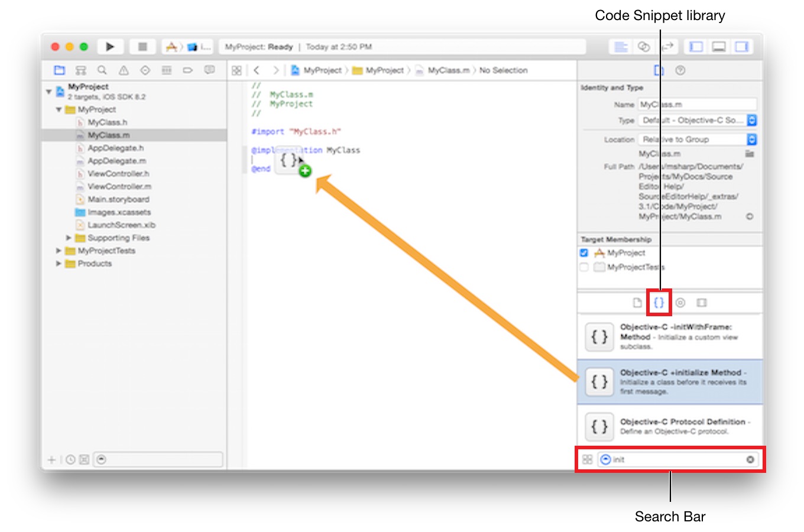Show the Code Snippet library

click(659, 303)
